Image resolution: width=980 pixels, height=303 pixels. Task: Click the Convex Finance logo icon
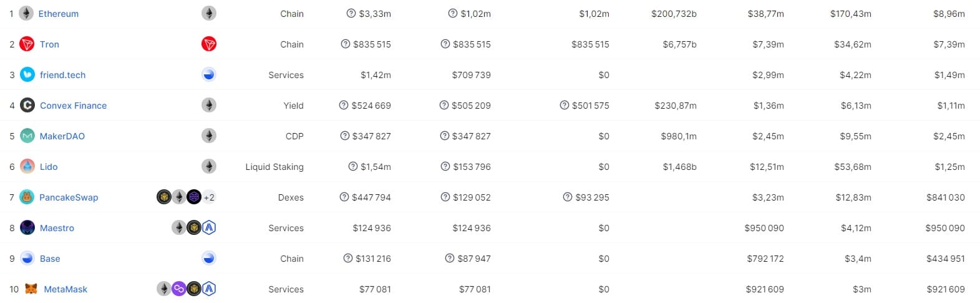[27, 105]
